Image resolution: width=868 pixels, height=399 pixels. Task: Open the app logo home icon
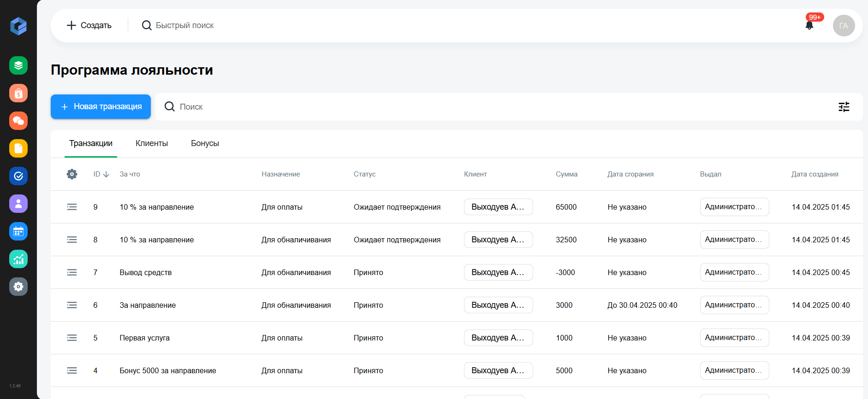tap(18, 26)
